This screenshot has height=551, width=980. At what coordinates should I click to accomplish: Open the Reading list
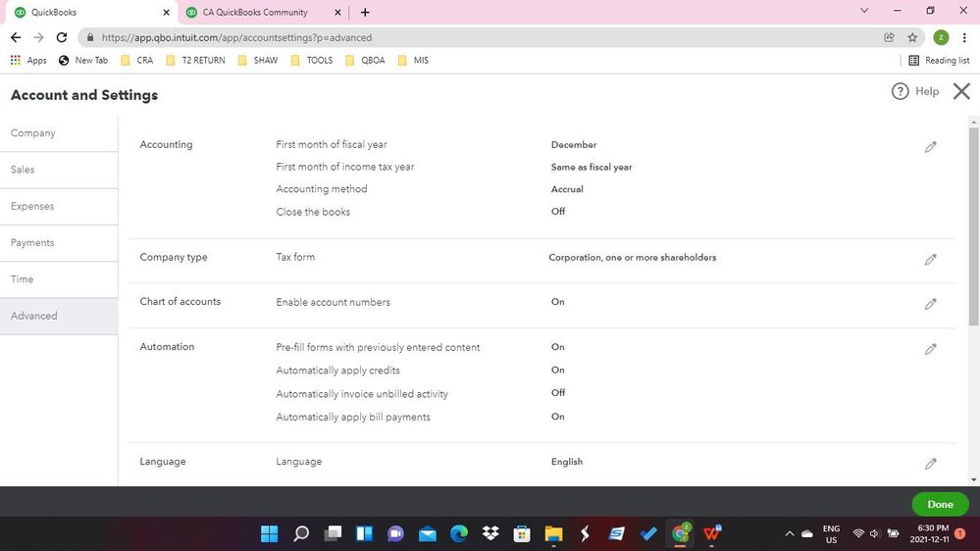(x=939, y=60)
